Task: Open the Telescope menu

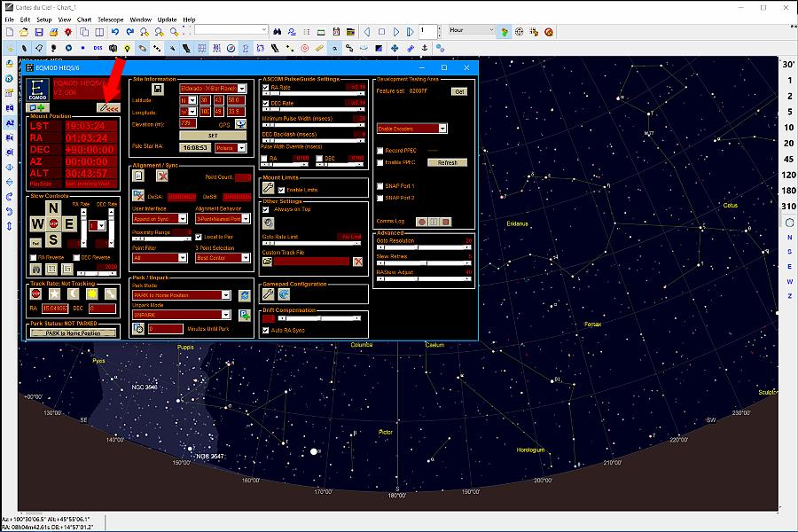Action: [111, 20]
